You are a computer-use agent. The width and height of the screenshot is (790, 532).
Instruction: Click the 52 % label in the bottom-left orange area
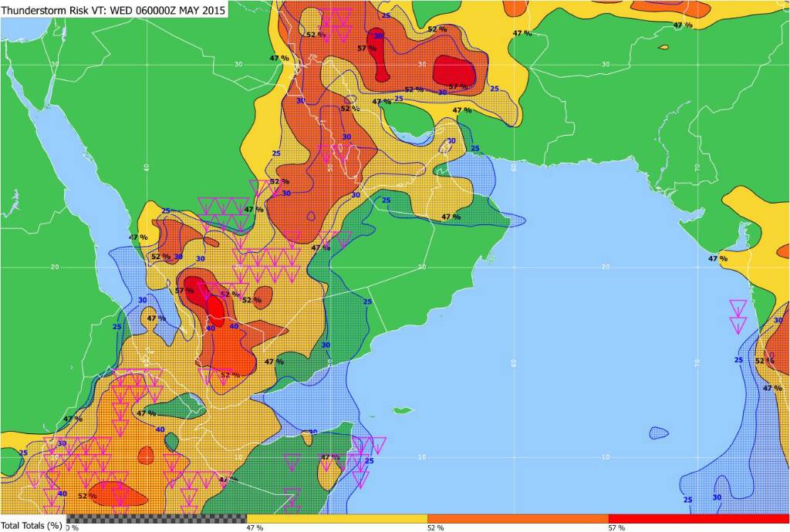[x=87, y=496]
